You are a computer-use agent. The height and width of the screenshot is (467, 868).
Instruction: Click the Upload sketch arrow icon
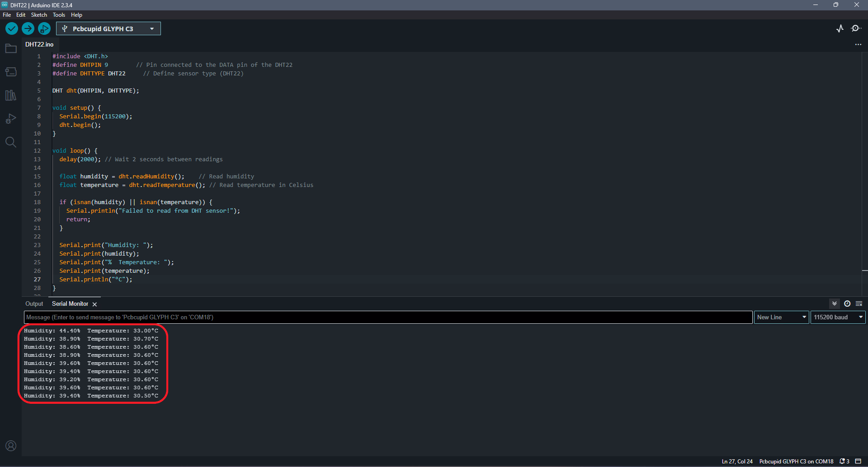[28, 28]
